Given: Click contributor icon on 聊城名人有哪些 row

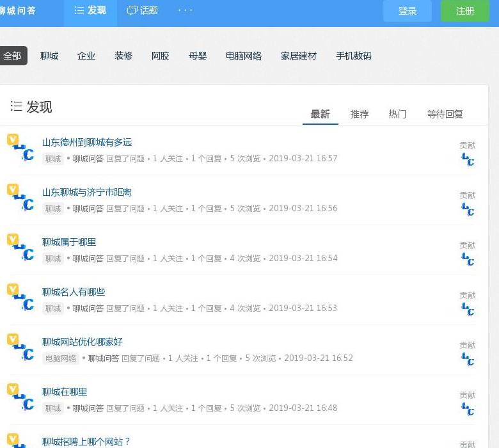Looking at the screenshot, I should [x=468, y=309].
